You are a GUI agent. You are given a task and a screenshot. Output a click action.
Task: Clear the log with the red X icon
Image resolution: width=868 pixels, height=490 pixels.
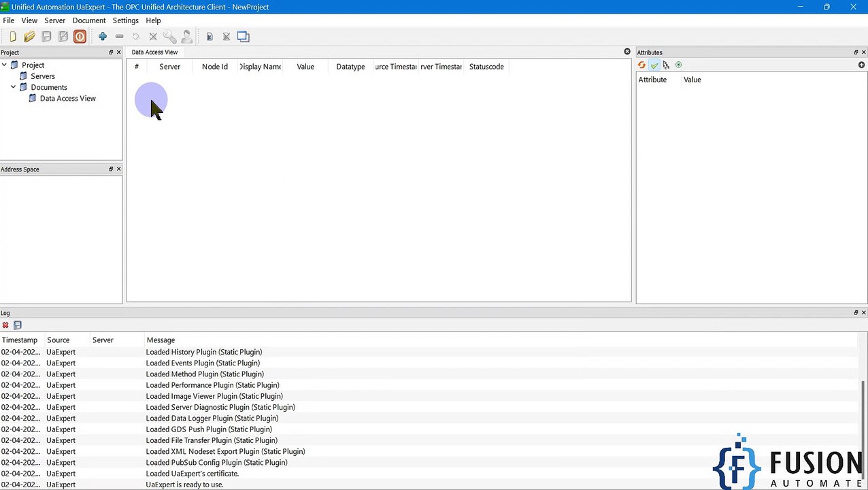pyautogui.click(x=5, y=325)
